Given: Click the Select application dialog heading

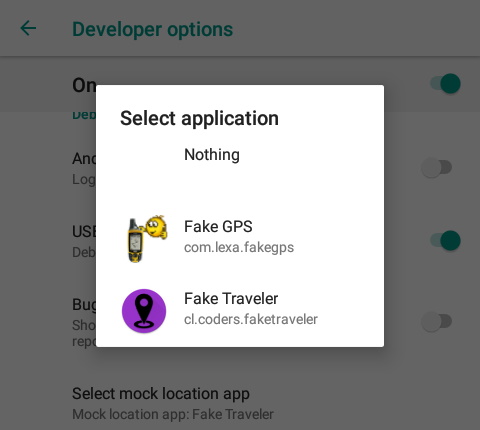Looking at the screenshot, I should pyautogui.click(x=199, y=118).
